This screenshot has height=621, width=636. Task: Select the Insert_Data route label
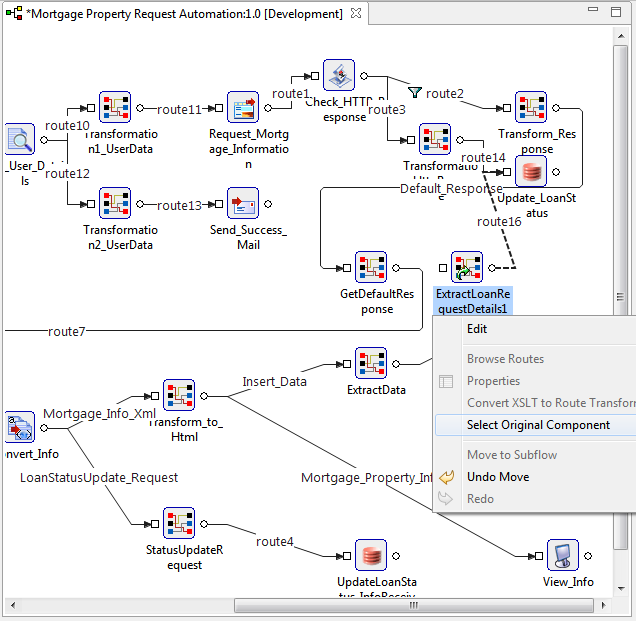pos(274,382)
